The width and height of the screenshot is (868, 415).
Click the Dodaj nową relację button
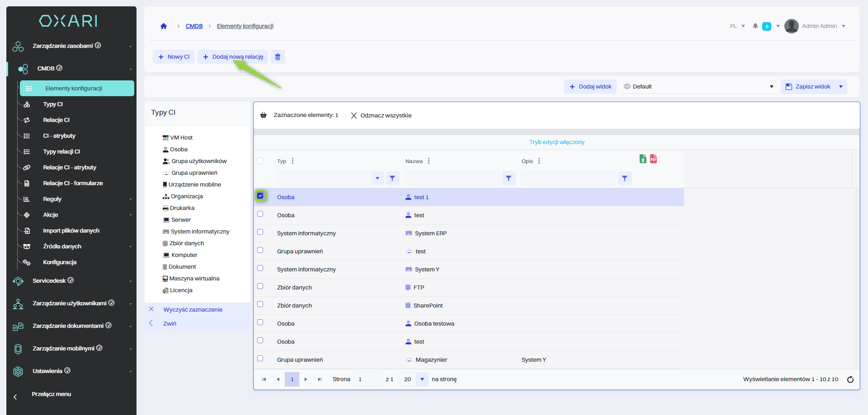[233, 57]
